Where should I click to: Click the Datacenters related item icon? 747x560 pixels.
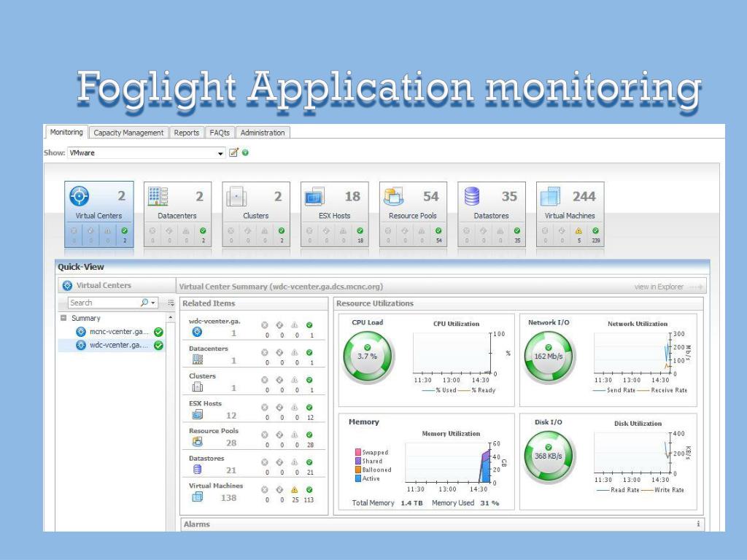197,359
